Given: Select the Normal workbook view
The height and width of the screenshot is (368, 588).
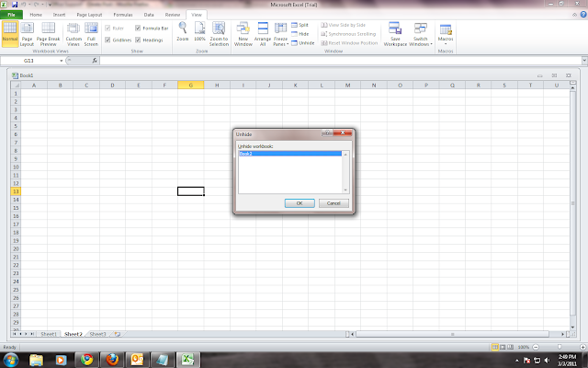Looking at the screenshot, I should coord(10,34).
